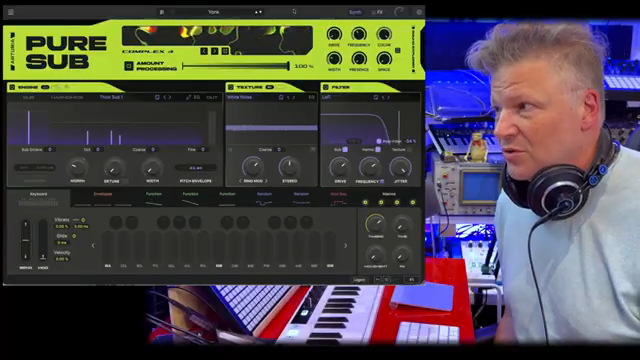Toggle the Filter section power button
This screenshot has width=640, height=360.
[x=326, y=87]
